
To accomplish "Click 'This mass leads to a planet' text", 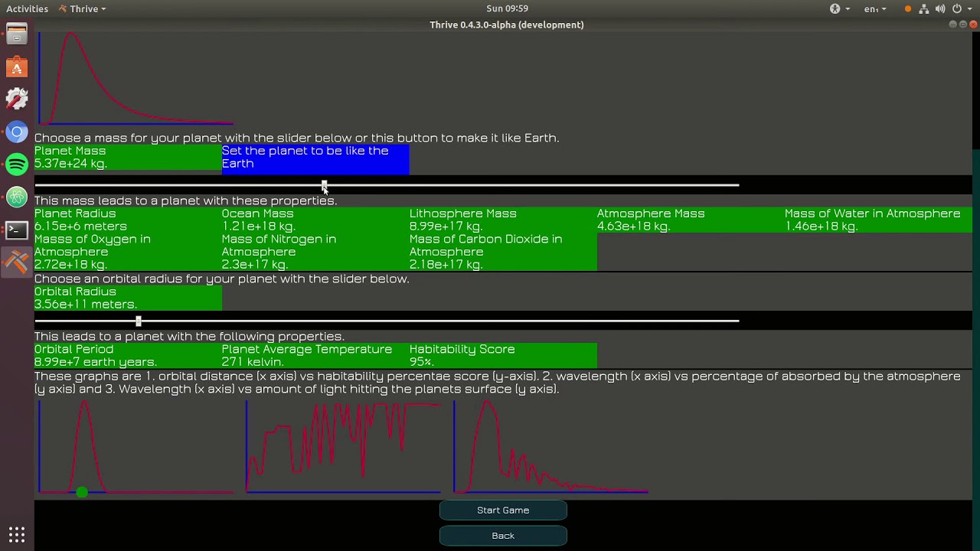I will point(185,201).
